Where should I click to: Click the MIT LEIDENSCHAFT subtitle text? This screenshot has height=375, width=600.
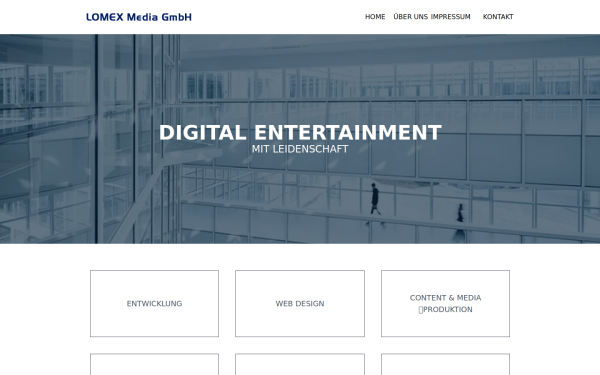[x=300, y=149]
